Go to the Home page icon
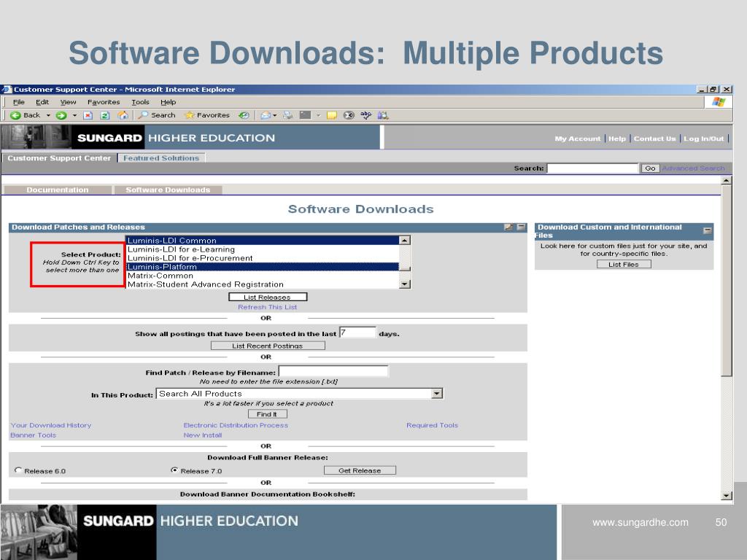The width and height of the screenshot is (747, 560). 123,115
